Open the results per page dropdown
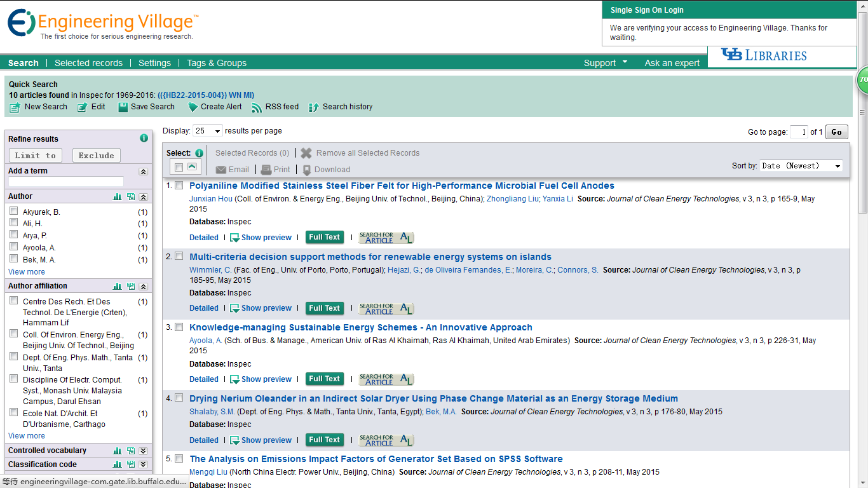868x488 pixels. (x=208, y=131)
